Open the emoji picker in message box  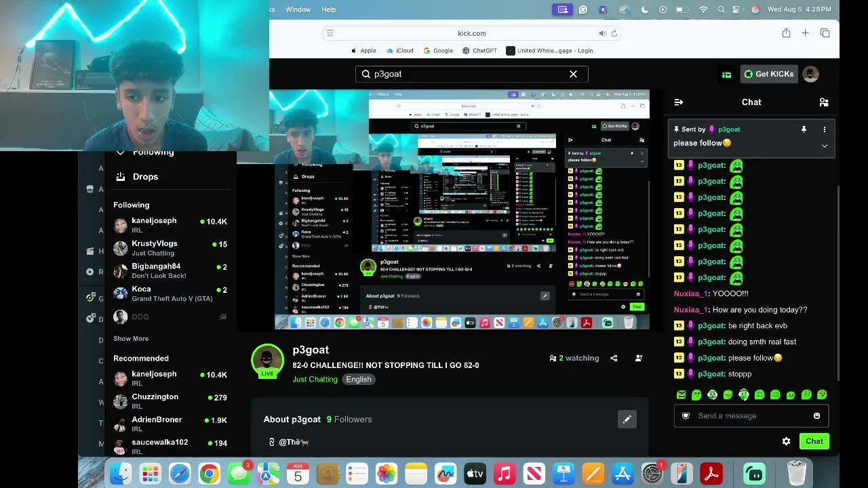coord(816,415)
